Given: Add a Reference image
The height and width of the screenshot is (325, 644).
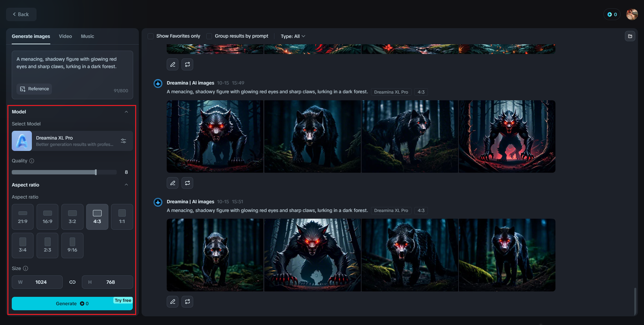Looking at the screenshot, I should pos(34,89).
